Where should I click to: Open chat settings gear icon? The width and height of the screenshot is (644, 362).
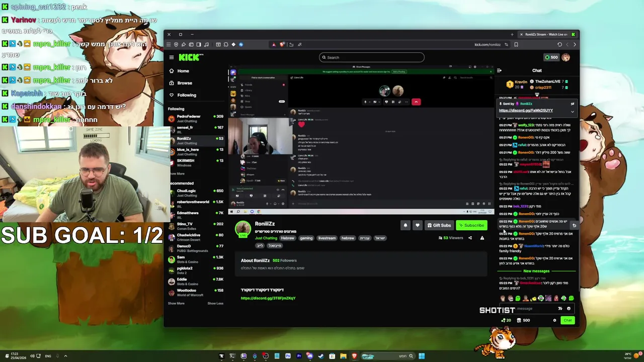554,320
